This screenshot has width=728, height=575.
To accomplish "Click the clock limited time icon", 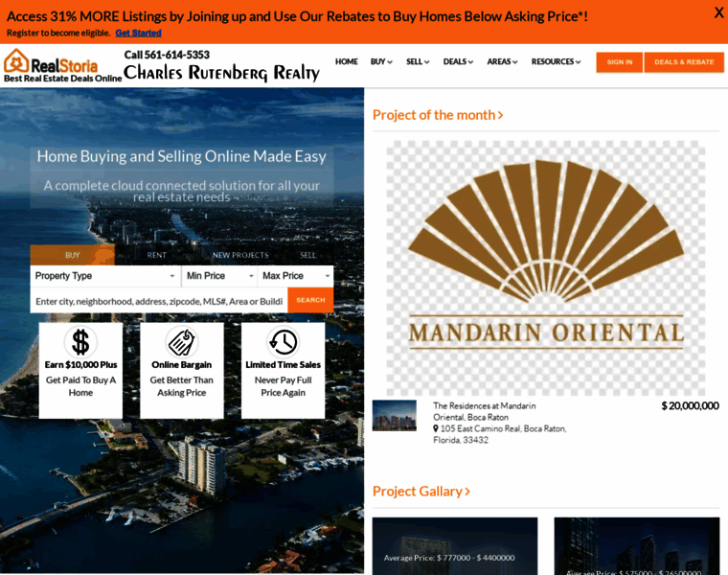I will (x=283, y=342).
